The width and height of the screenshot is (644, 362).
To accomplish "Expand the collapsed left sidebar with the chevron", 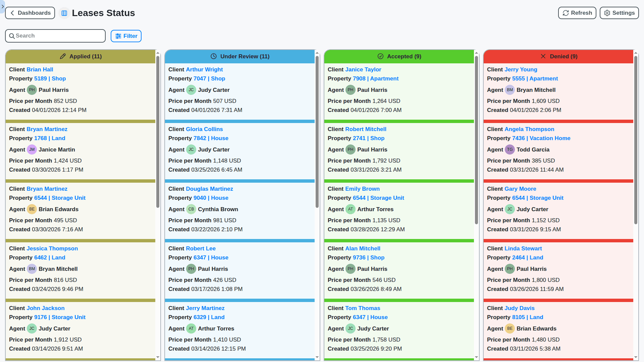I will click(x=2, y=6).
